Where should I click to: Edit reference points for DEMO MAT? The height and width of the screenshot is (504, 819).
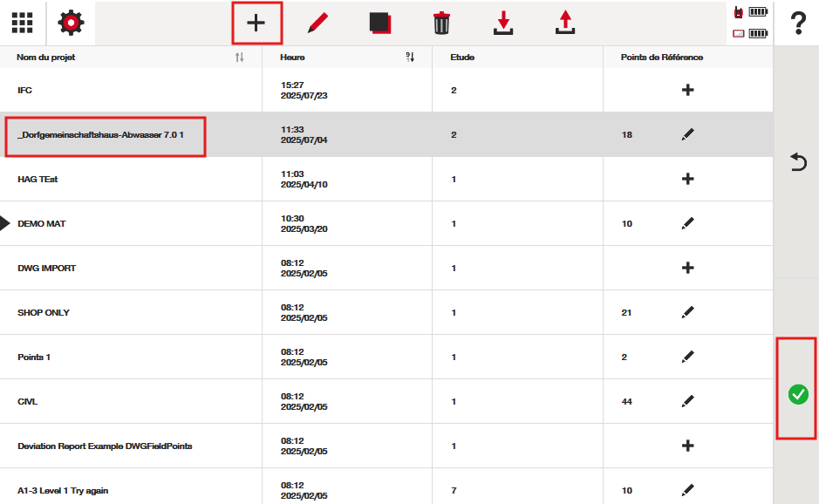[x=687, y=224]
